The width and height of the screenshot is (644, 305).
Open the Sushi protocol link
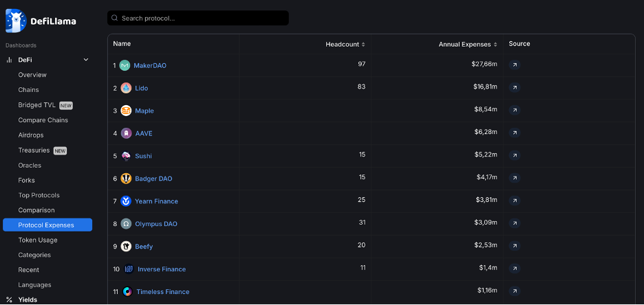pos(143,156)
